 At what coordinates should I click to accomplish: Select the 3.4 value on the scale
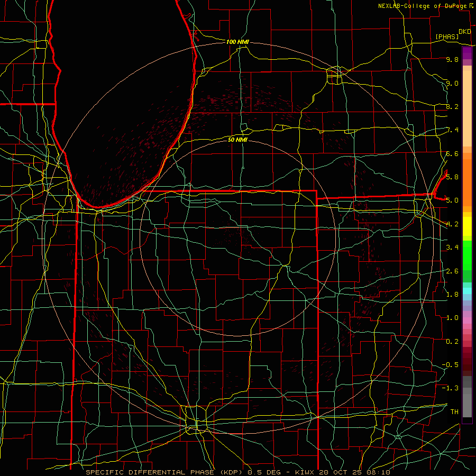452,248
